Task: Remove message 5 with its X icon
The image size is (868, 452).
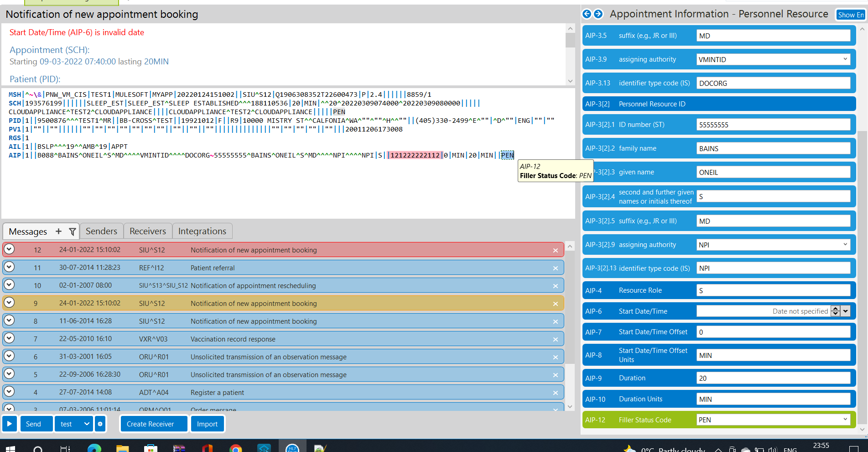Action: (556, 375)
